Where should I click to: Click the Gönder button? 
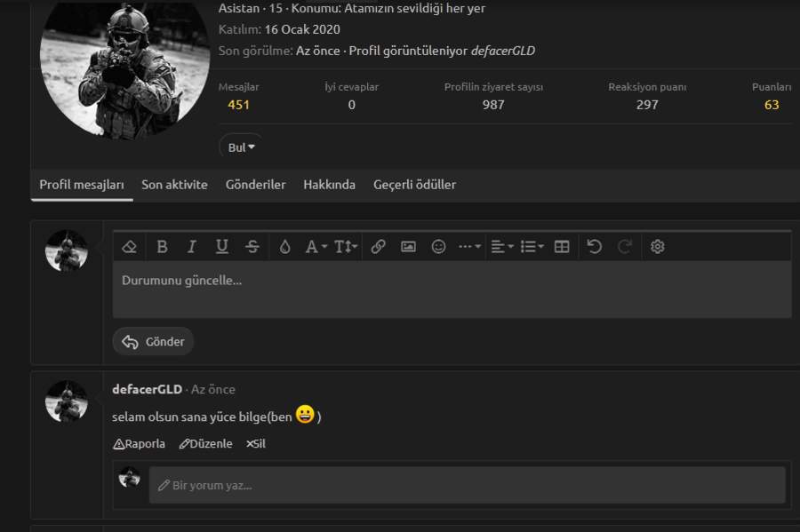coord(153,341)
